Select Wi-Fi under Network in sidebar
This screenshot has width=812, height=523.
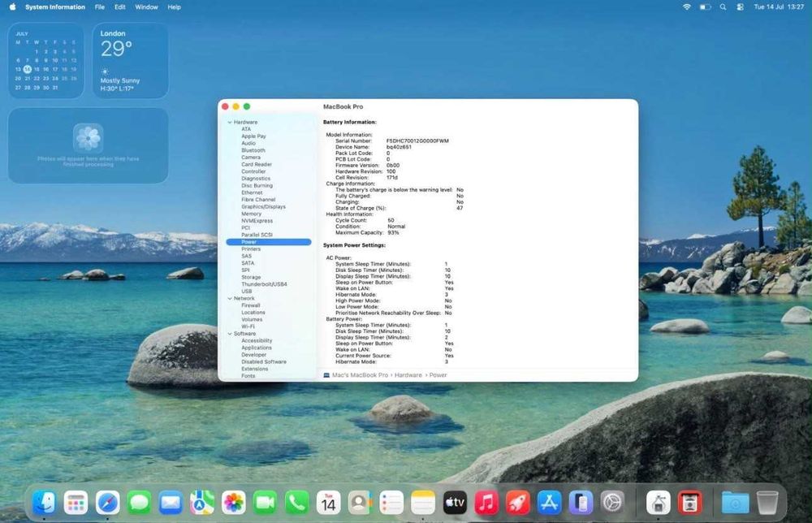pyautogui.click(x=248, y=326)
